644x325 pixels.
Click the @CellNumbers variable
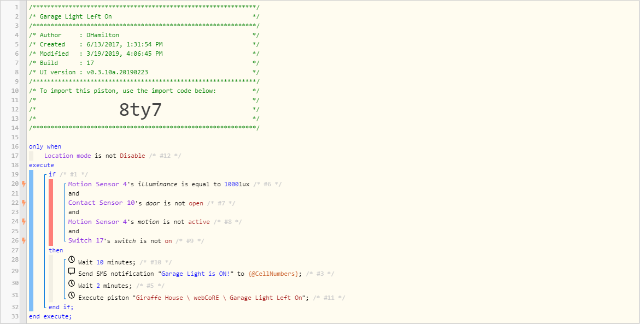[273, 274]
